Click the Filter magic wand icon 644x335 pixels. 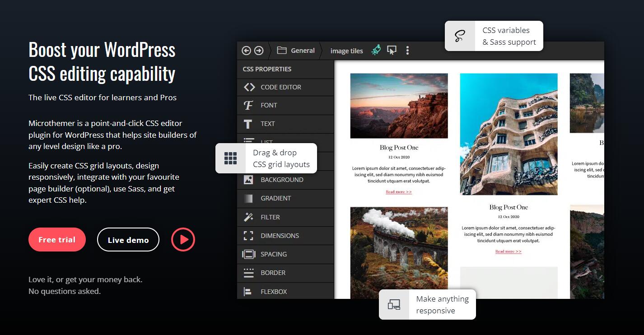coord(248,217)
